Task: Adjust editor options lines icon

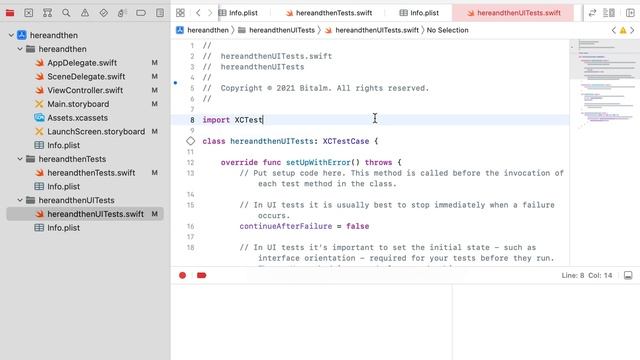Action: [x=609, y=13]
